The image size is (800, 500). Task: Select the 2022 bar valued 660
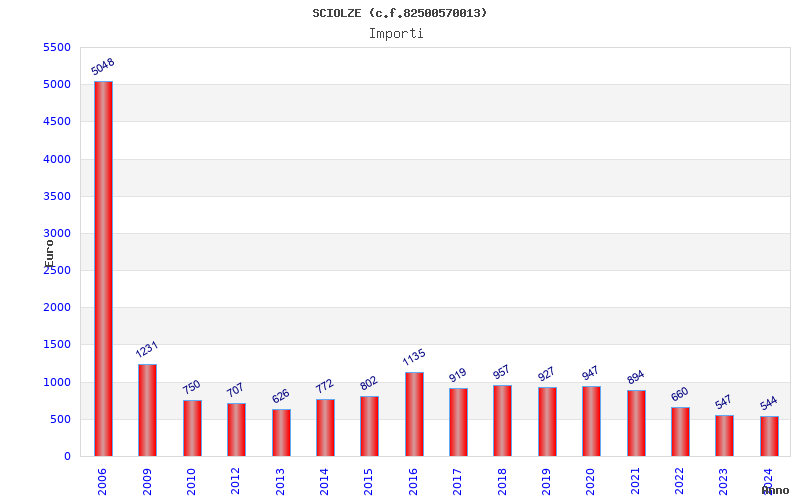pyautogui.click(x=680, y=432)
